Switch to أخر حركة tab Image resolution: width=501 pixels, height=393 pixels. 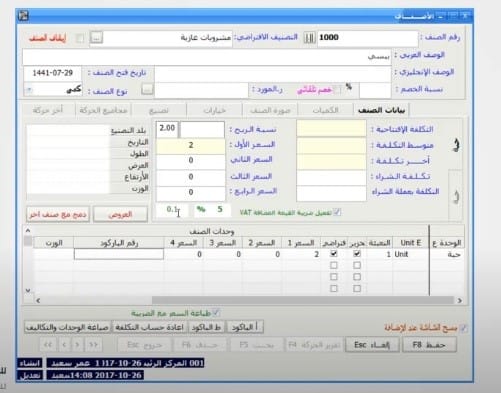point(48,110)
